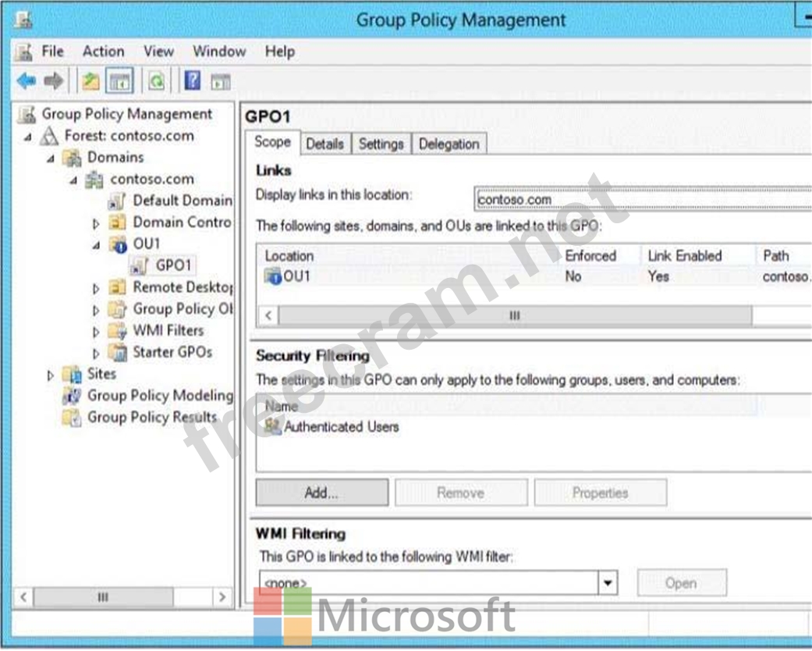The height and width of the screenshot is (651, 812).
Task: Click the MMC system icon left of File
Action: point(24,52)
